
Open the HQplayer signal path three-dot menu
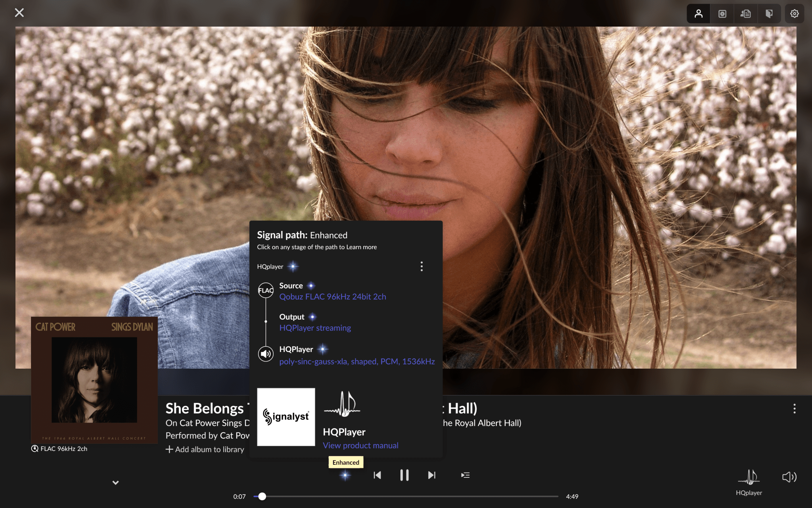point(421,266)
